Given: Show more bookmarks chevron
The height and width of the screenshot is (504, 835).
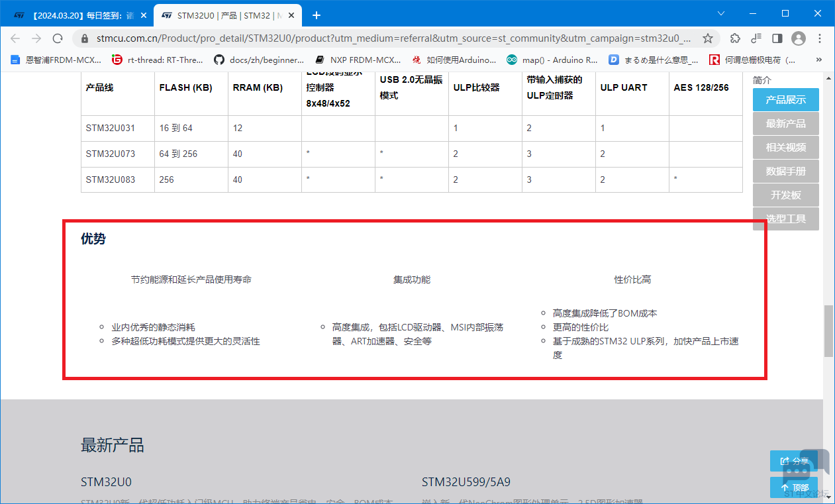Looking at the screenshot, I should 819,60.
